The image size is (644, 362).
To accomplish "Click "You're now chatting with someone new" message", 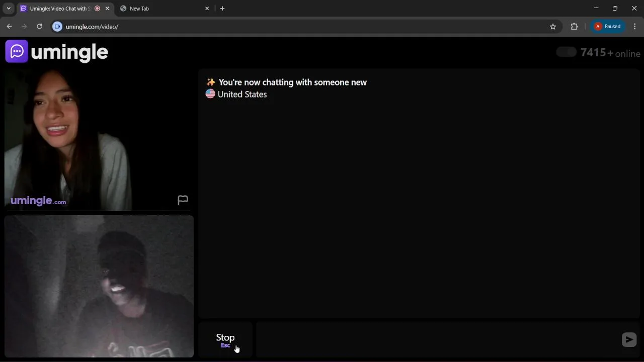I will click(x=292, y=82).
